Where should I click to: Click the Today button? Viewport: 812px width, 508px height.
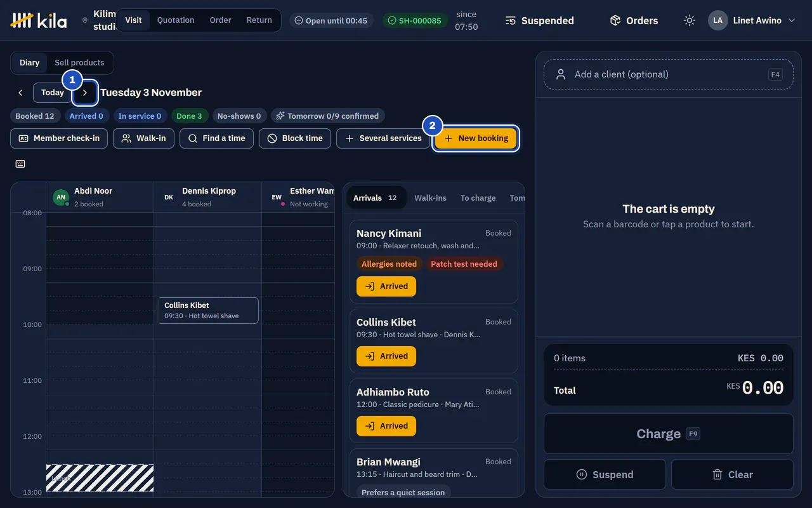(53, 93)
